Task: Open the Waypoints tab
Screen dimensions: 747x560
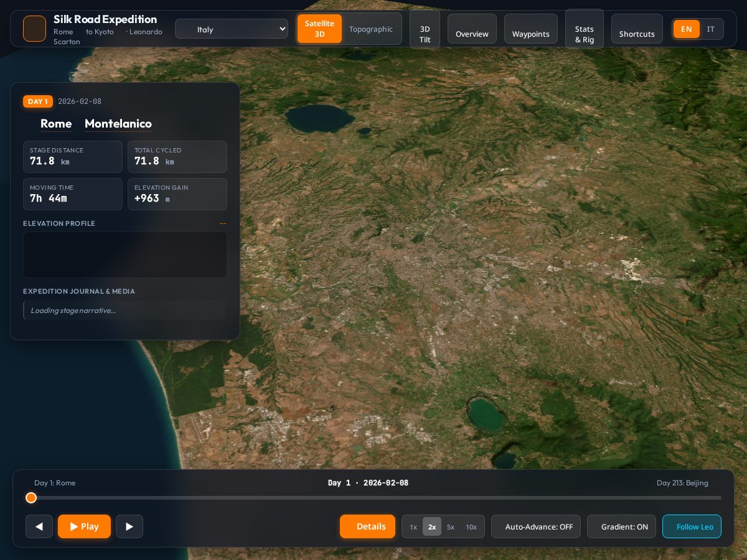Action: (x=531, y=29)
